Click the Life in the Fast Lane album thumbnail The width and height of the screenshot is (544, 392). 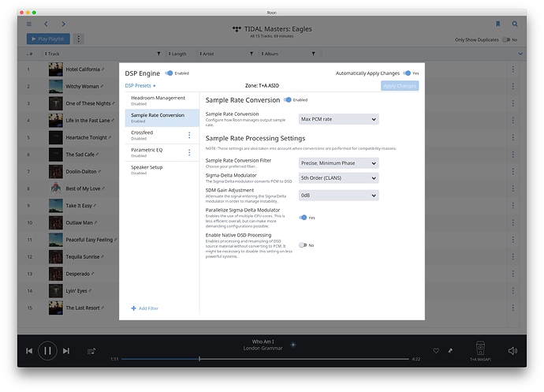56,121
